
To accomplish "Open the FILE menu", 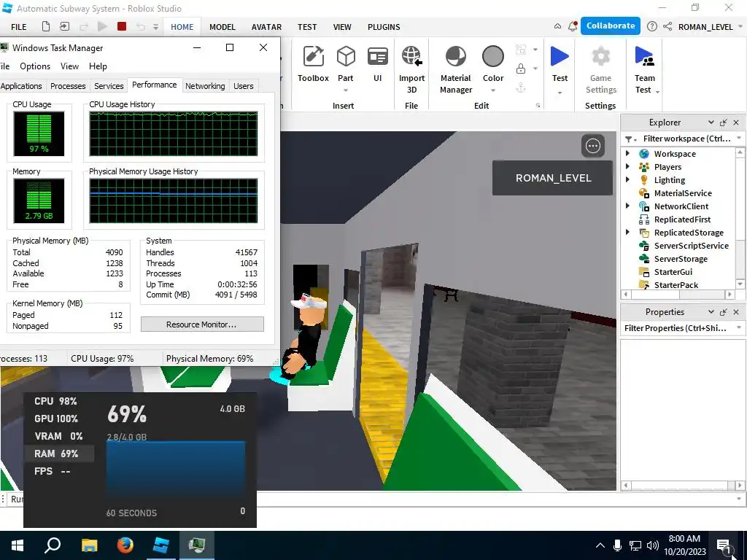I will (x=18, y=27).
